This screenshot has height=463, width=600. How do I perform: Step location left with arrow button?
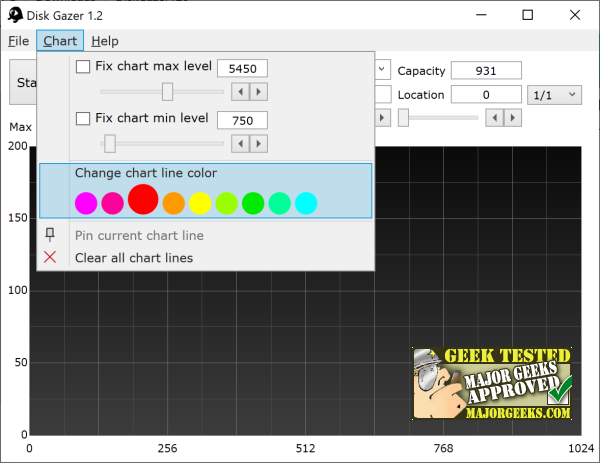pyautogui.click(x=495, y=117)
